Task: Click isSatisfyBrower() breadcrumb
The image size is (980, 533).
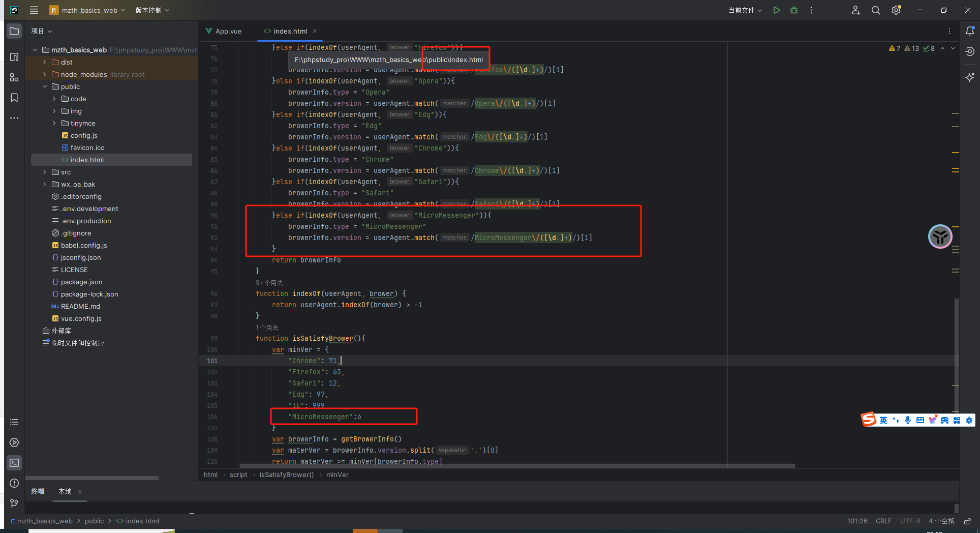Action: (x=287, y=475)
